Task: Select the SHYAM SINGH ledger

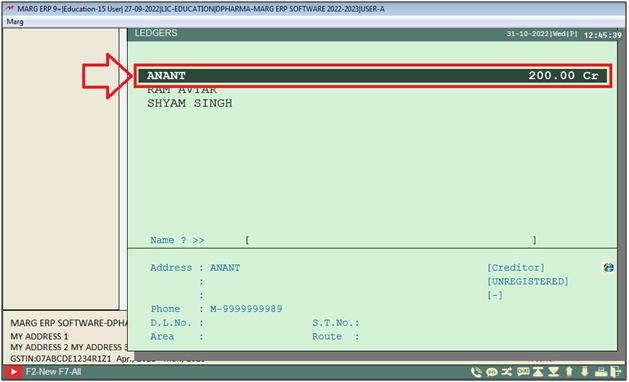Action: 190,103
